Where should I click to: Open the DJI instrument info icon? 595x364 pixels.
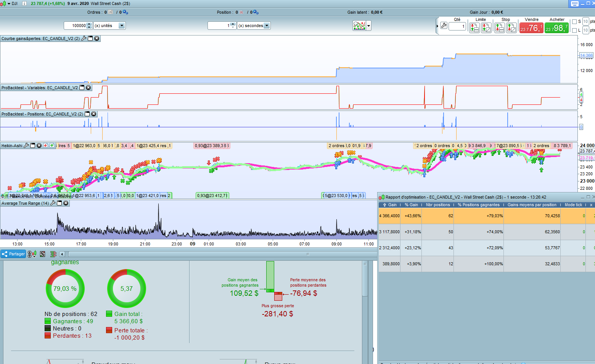pyautogui.click(x=24, y=3)
